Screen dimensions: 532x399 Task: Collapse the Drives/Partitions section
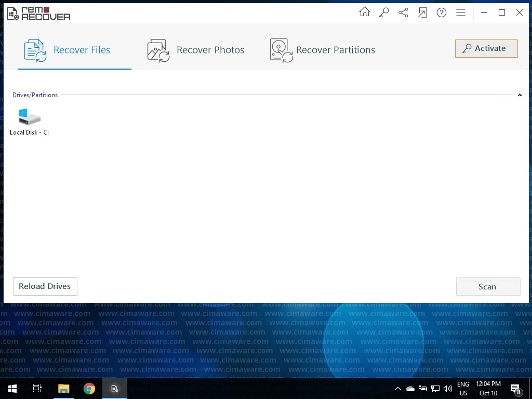pos(520,95)
